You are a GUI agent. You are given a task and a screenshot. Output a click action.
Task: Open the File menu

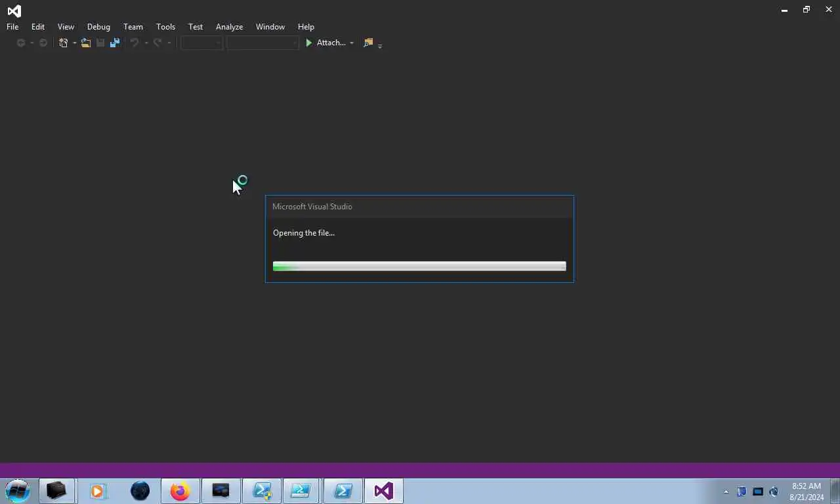click(12, 26)
